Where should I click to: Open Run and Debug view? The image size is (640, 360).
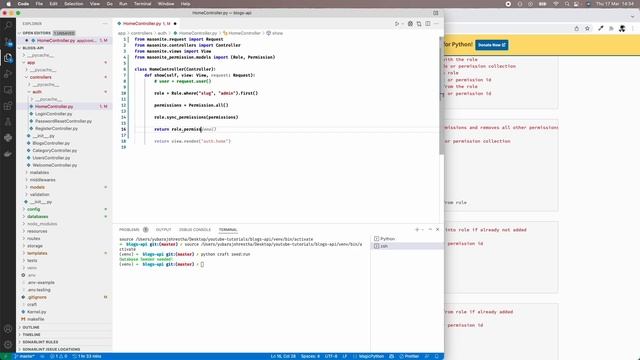click(8, 74)
